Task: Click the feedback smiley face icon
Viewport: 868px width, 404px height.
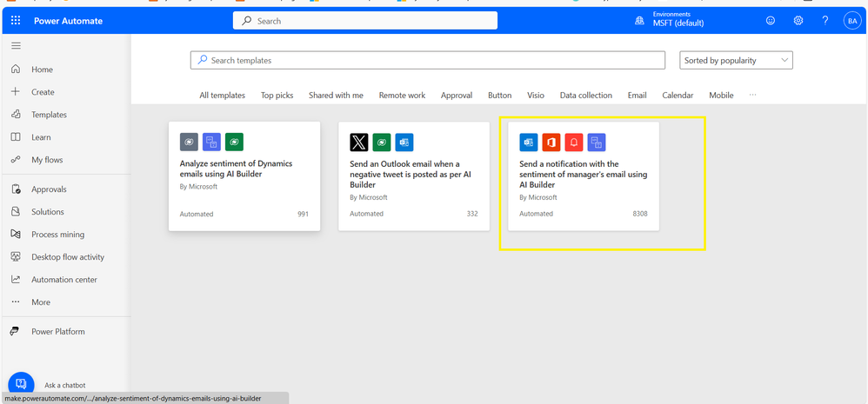Action: click(771, 21)
